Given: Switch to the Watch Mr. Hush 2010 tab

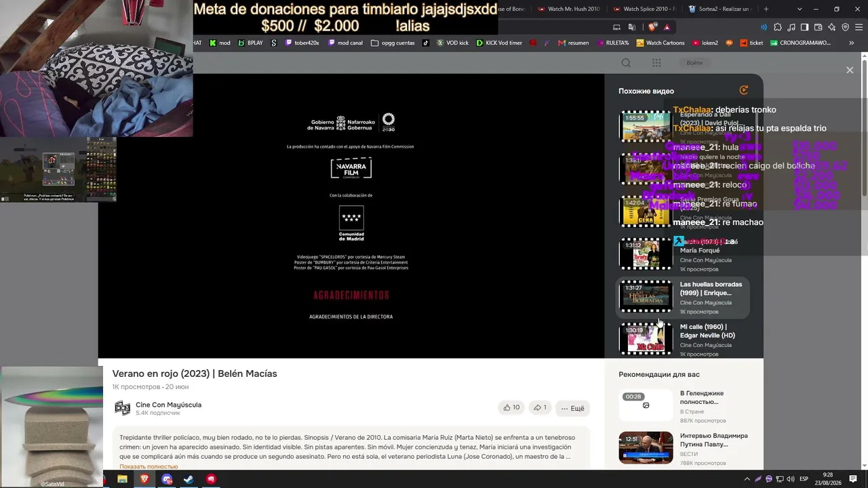Looking at the screenshot, I should [x=568, y=9].
